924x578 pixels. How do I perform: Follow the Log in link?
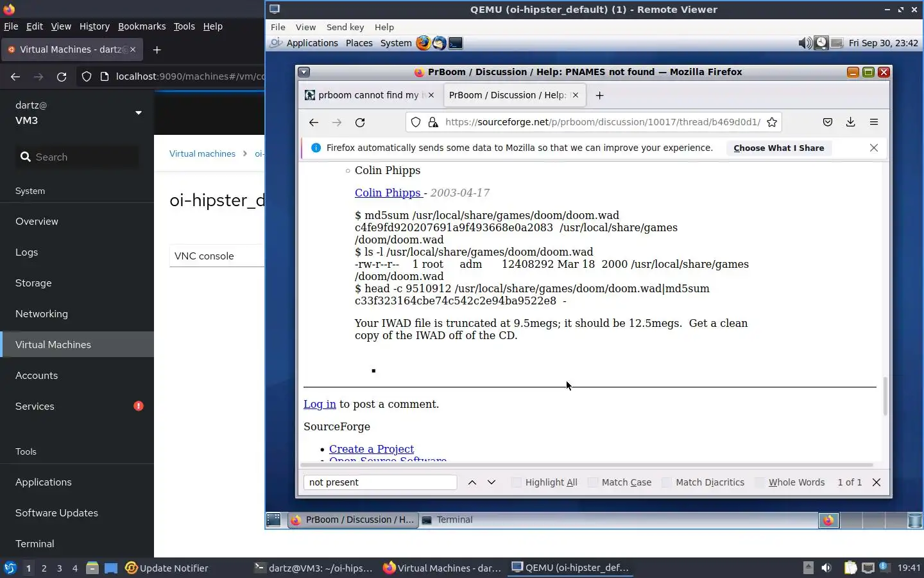tap(320, 404)
